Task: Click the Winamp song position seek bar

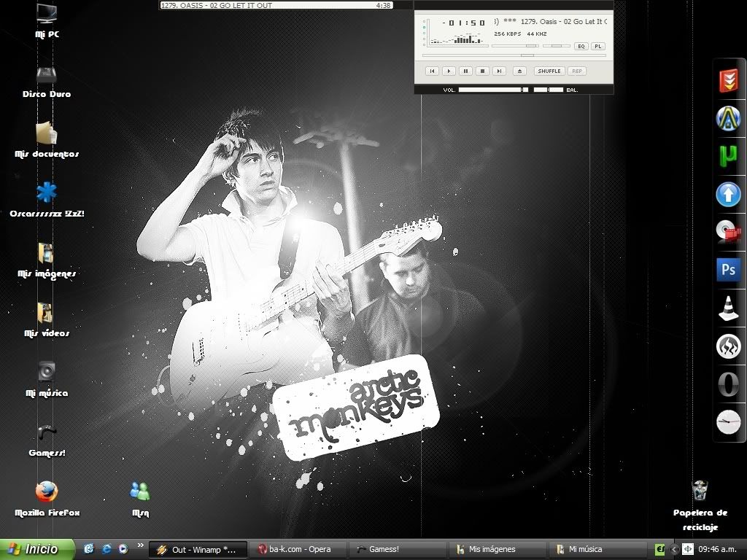Action: (514, 55)
